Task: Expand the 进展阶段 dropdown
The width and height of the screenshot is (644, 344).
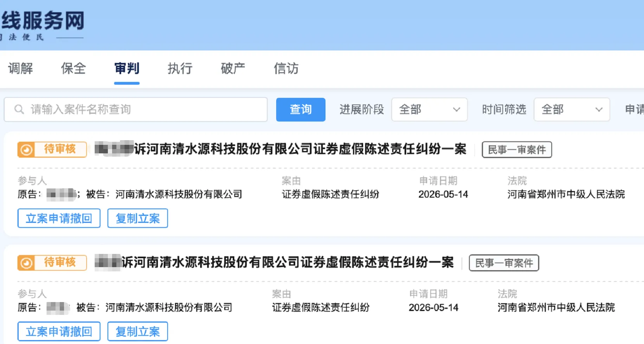Action: [429, 109]
